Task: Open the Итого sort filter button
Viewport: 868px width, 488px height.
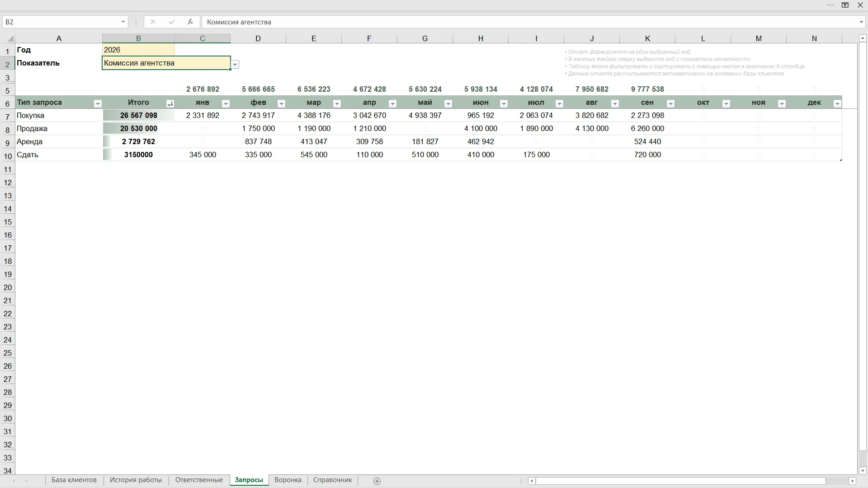Action: [170, 104]
